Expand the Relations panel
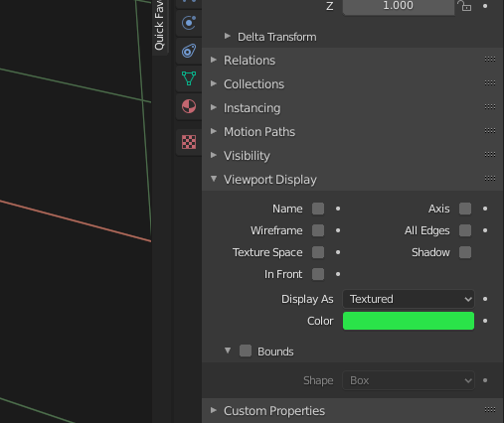This screenshot has height=423, width=504. click(x=214, y=60)
